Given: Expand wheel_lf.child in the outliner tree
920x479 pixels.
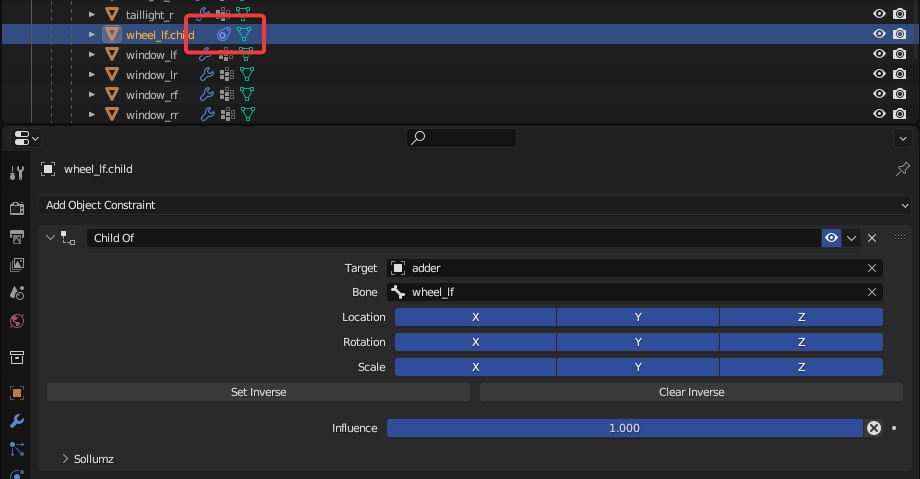Looking at the screenshot, I should tap(92, 34).
